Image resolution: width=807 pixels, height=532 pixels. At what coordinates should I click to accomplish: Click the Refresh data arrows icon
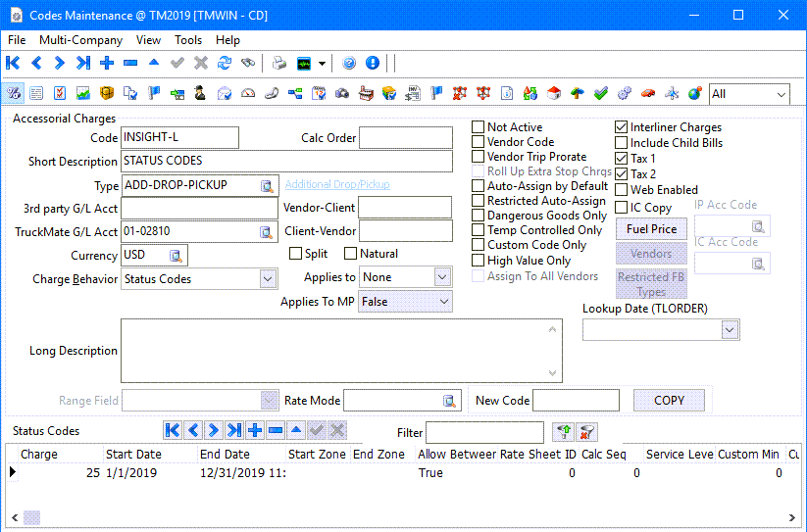(225, 63)
